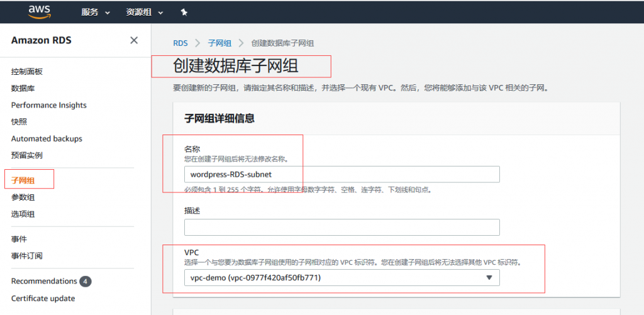Open Performance Insights in sidebar
This screenshot has width=644, height=315.
coord(49,105)
